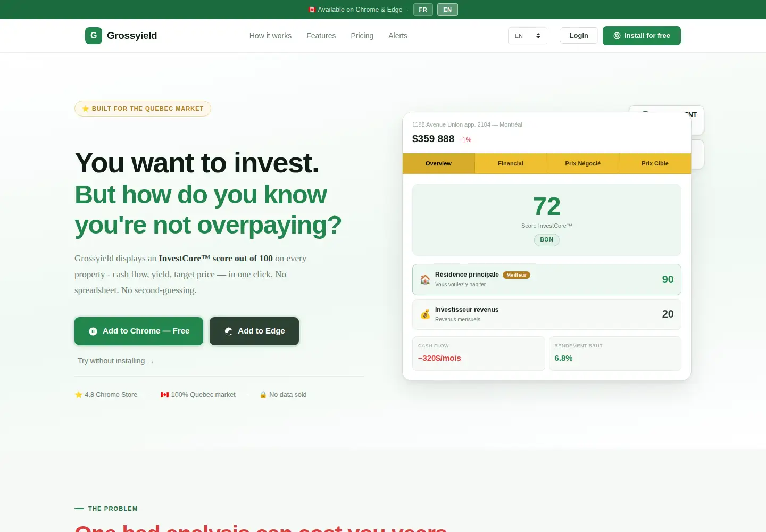Click the 4.8 Chrome Store text
This screenshot has width=766, height=532.
(x=111, y=395)
